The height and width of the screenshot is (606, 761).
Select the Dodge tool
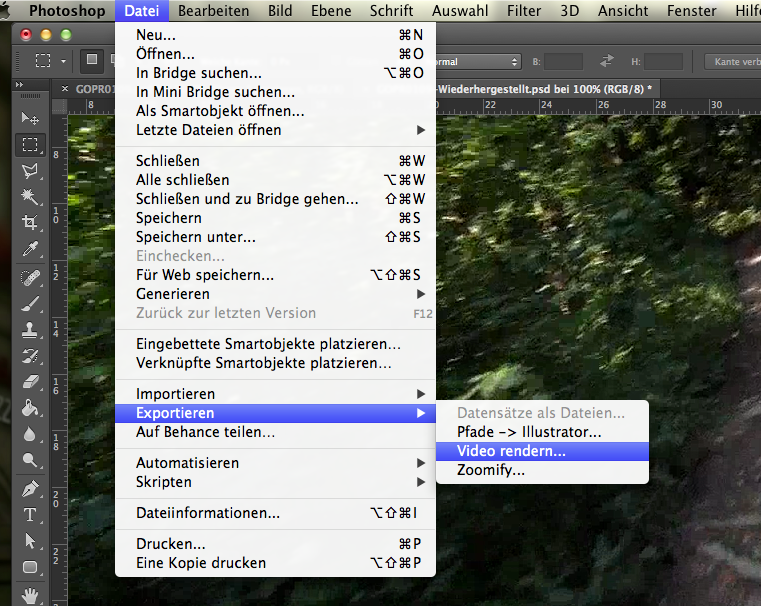30,460
